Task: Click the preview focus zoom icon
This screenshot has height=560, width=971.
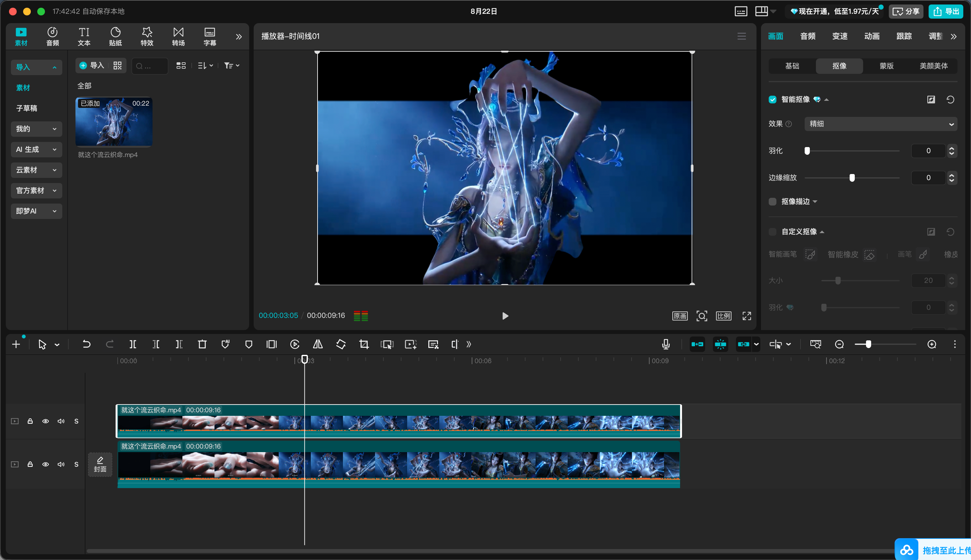Action: click(x=702, y=316)
